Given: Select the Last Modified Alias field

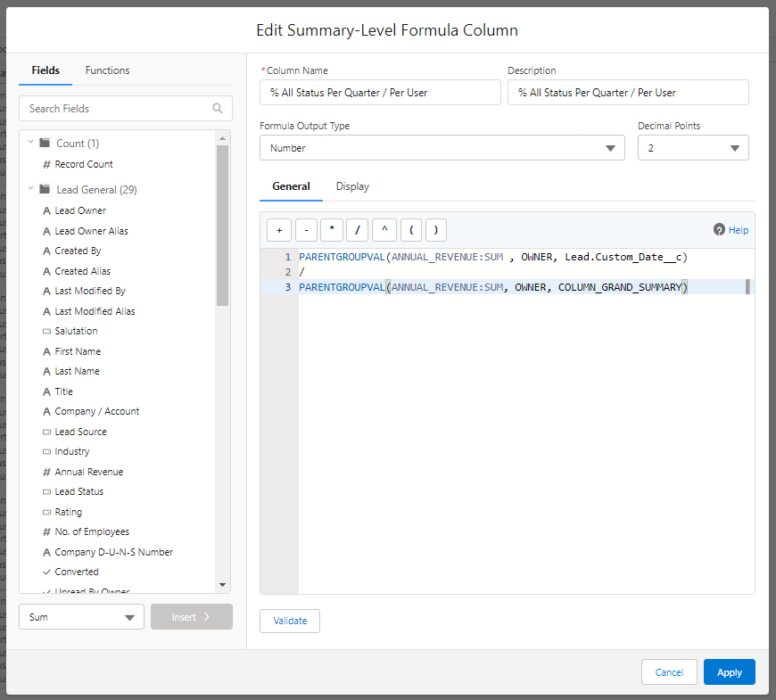Looking at the screenshot, I should 95,311.
